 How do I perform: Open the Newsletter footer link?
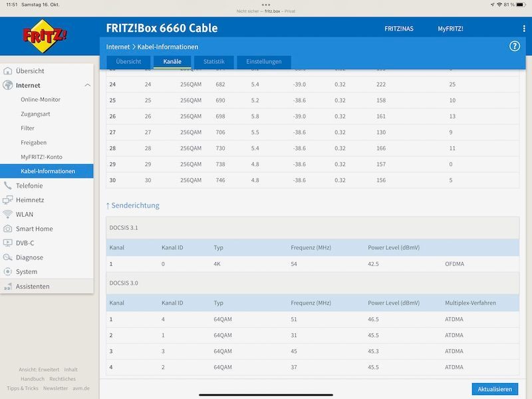click(55, 388)
